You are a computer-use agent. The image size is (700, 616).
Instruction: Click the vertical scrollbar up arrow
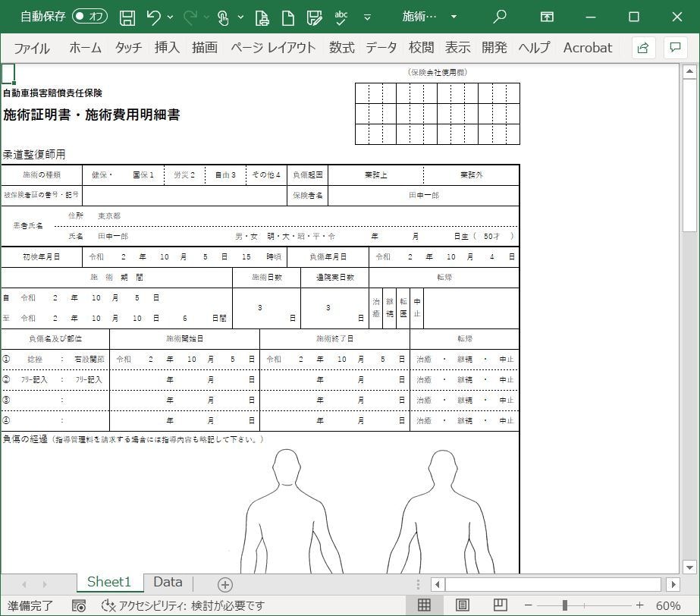click(x=689, y=71)
